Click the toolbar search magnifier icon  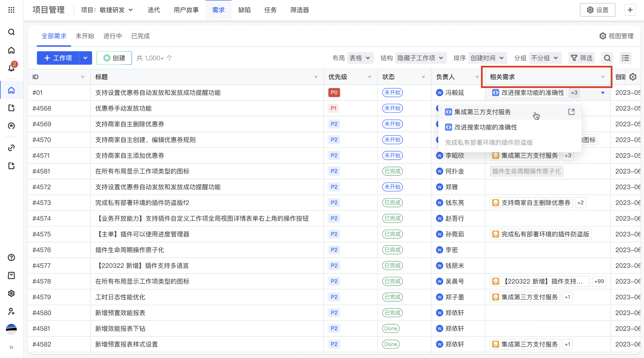pos(607,58)
